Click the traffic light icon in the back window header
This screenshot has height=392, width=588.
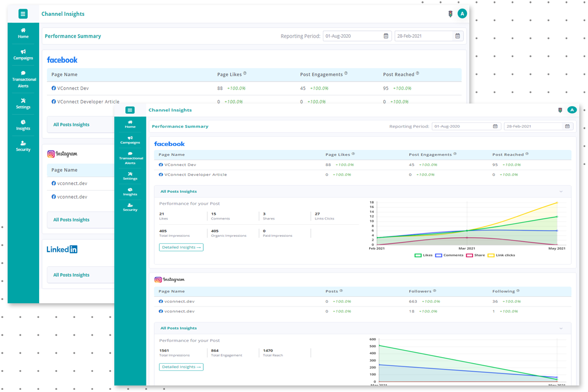point(450,14)
